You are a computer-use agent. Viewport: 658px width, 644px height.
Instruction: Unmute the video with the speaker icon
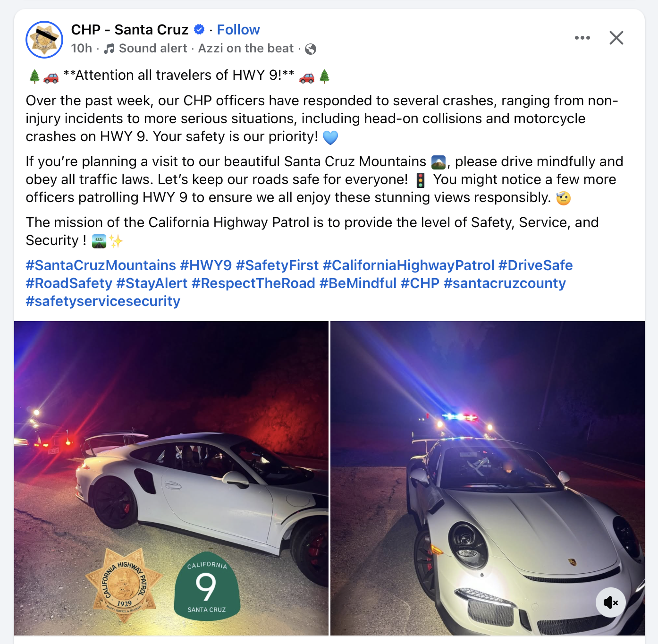[611, 602]
